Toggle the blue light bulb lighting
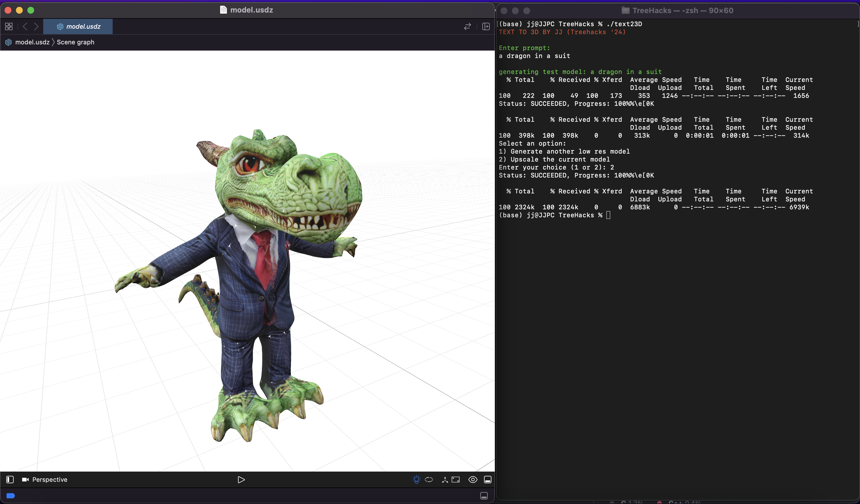860x504 pixels. (416, 480)
